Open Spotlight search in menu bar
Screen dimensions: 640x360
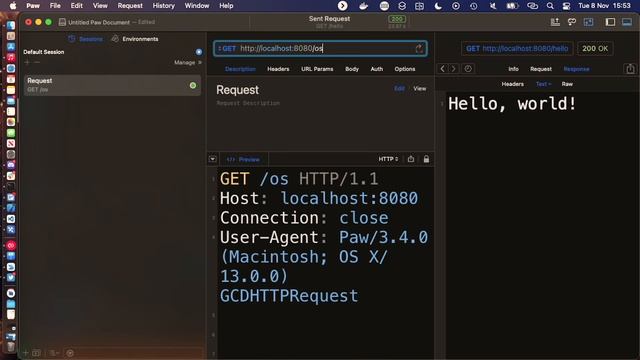550,6
